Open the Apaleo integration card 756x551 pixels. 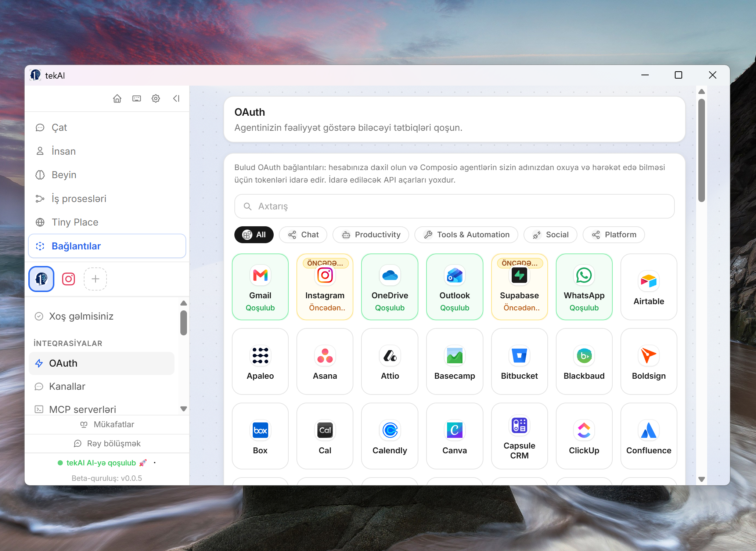(260, 361)
